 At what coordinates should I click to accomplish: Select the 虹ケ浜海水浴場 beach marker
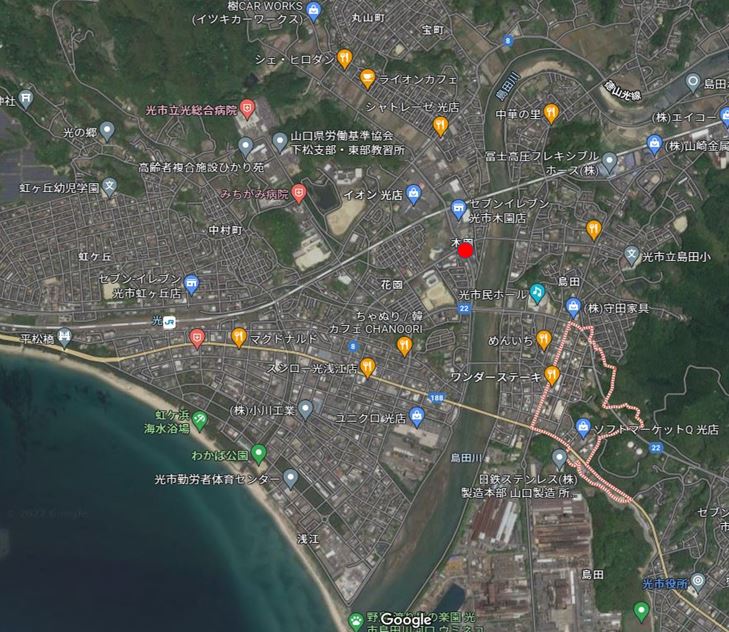199,420
